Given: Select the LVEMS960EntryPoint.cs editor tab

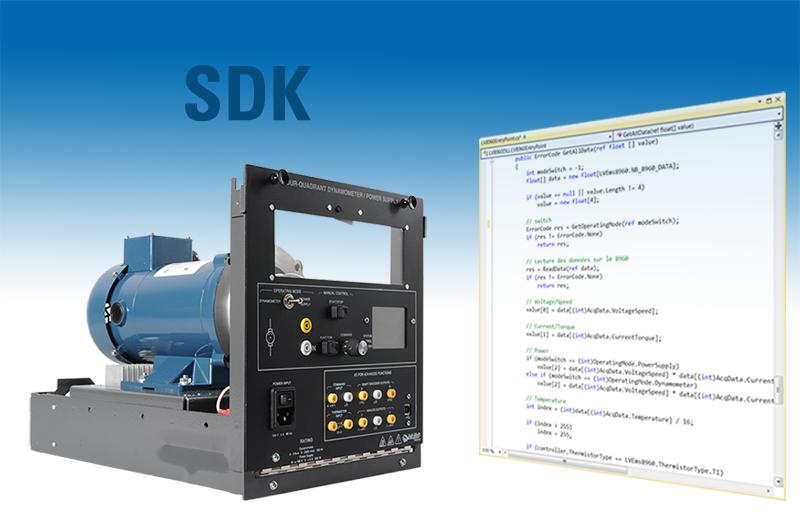Looking at the screenshot, I should point(504,138).
